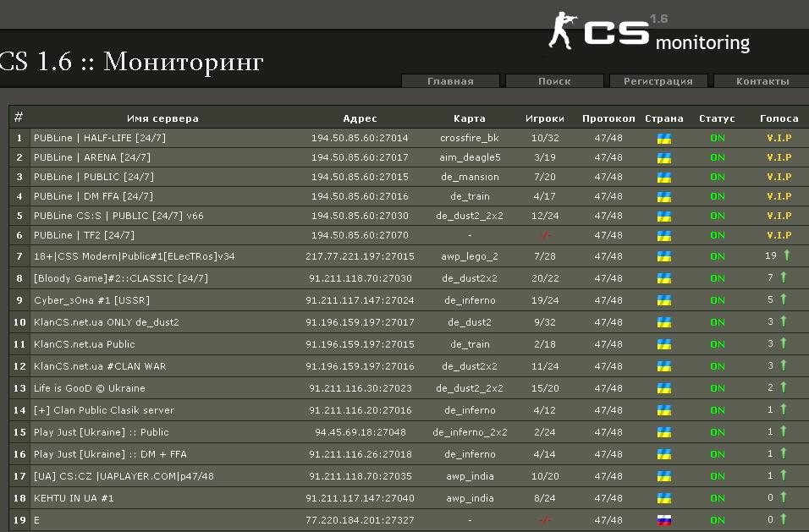Click Russian flag in row 19

click(x=664, y=520)
